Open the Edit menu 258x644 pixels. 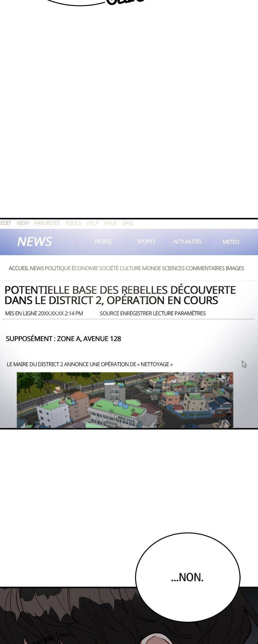(x=6, y=223)
